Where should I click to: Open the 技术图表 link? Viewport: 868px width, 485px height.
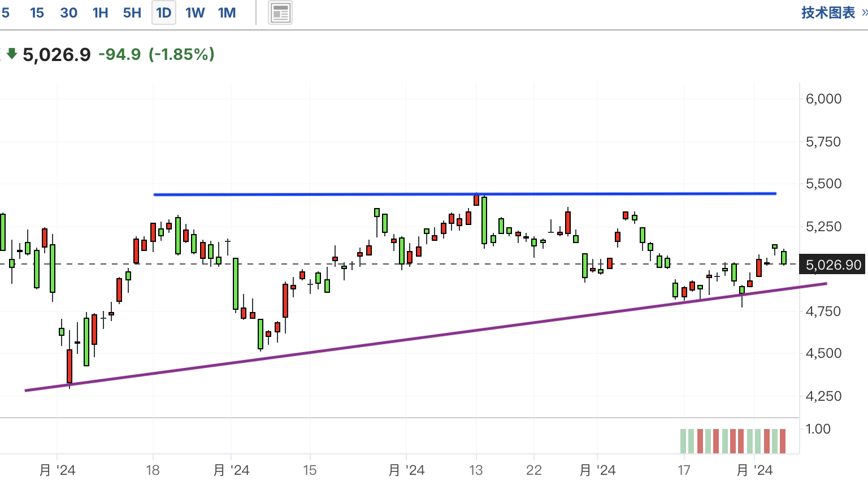pos(828,12)
